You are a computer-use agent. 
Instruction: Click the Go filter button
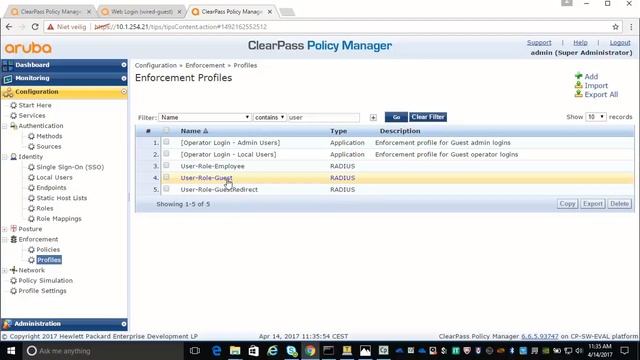click(396, 117)
